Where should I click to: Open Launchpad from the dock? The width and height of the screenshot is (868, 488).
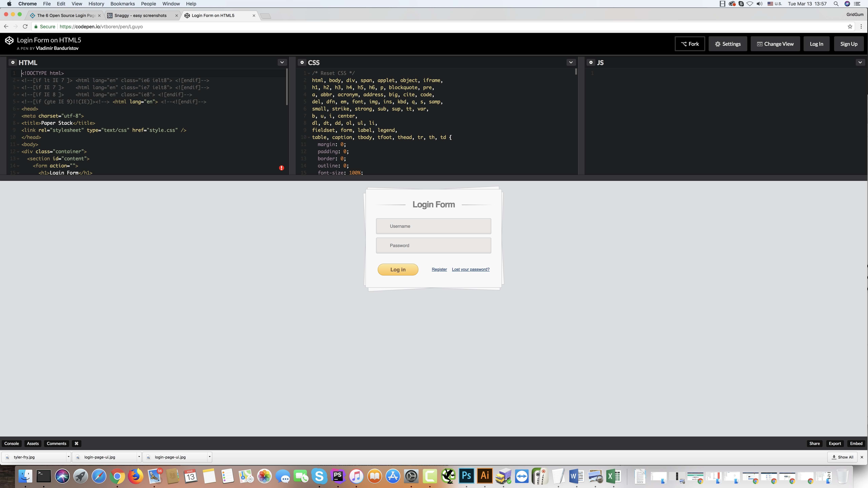pyautogui.click(x=81, y=476)
